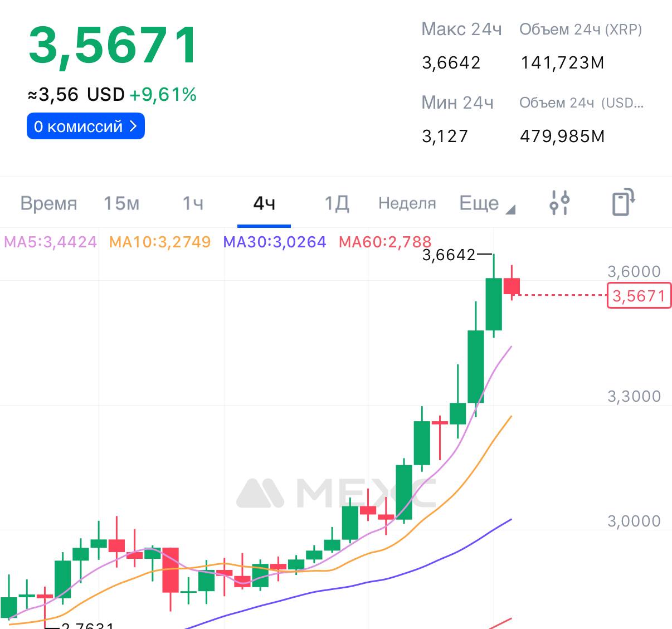672x629 pixels.
Task: Tap the ≈3,56 USD converted price
Action: click(x=76, y=95)
